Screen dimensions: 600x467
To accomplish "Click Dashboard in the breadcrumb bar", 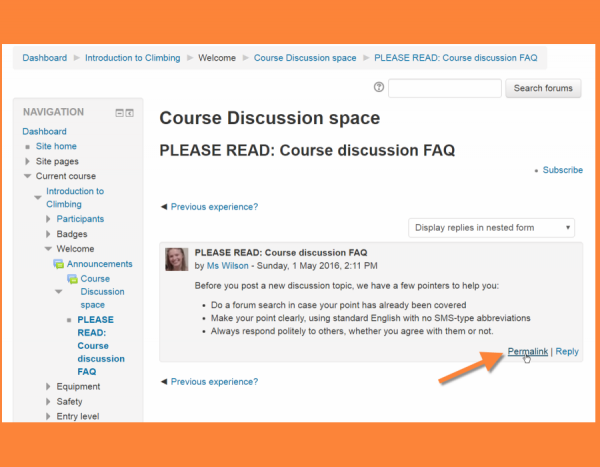I will click(x=45, y=58).
